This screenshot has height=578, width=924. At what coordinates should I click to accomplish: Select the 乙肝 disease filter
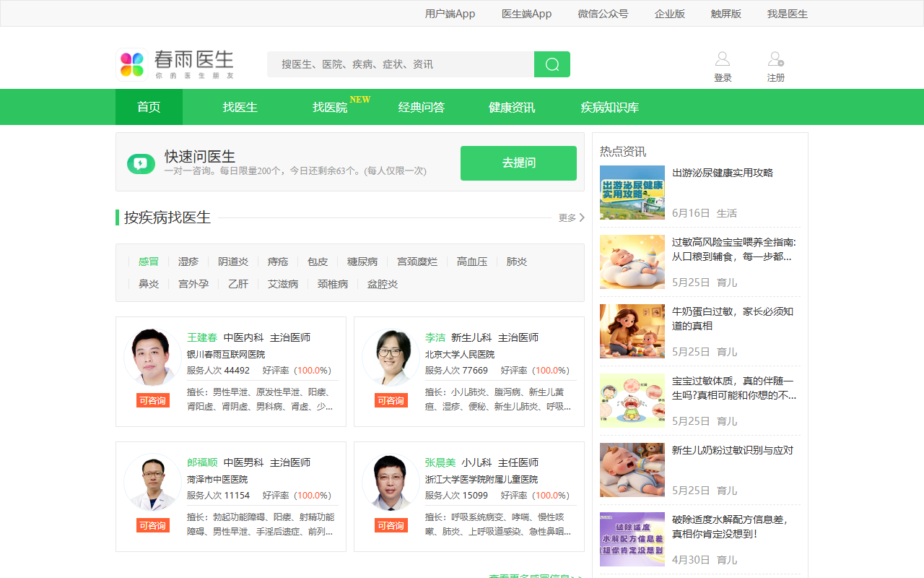point(238,284)
